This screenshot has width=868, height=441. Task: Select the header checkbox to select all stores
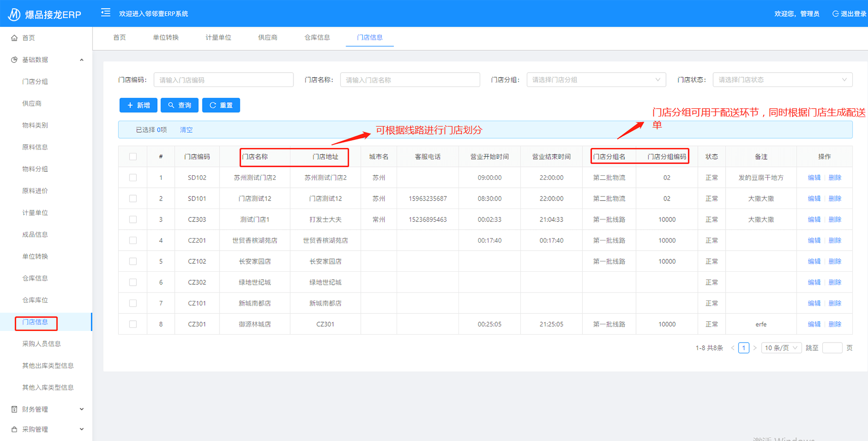(x=133, y=157)
